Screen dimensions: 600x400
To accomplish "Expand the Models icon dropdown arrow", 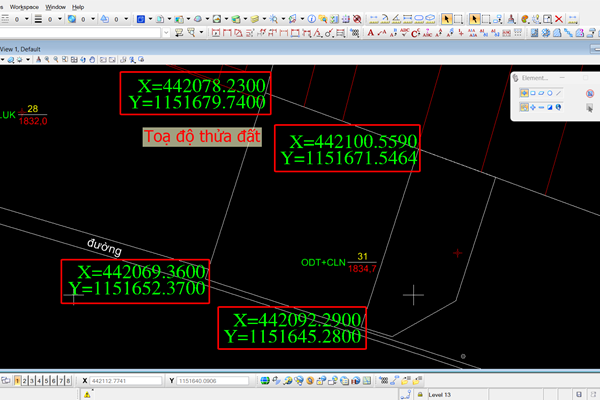I will point(150,19).
